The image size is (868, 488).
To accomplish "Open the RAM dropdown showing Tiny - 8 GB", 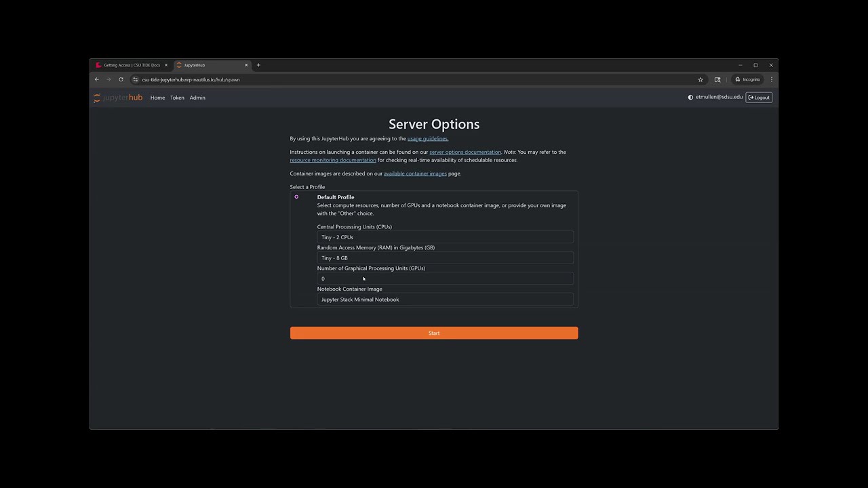I will tap(445, 258).
